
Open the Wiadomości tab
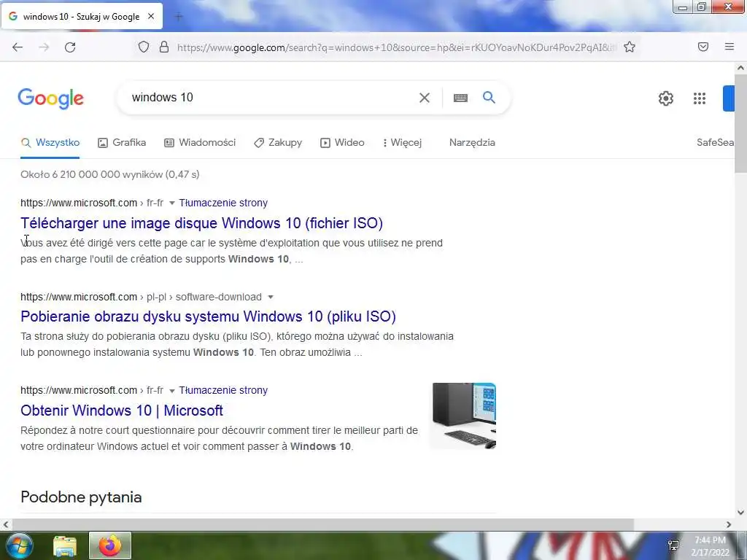pyautogui.click(x=200, y=142)
